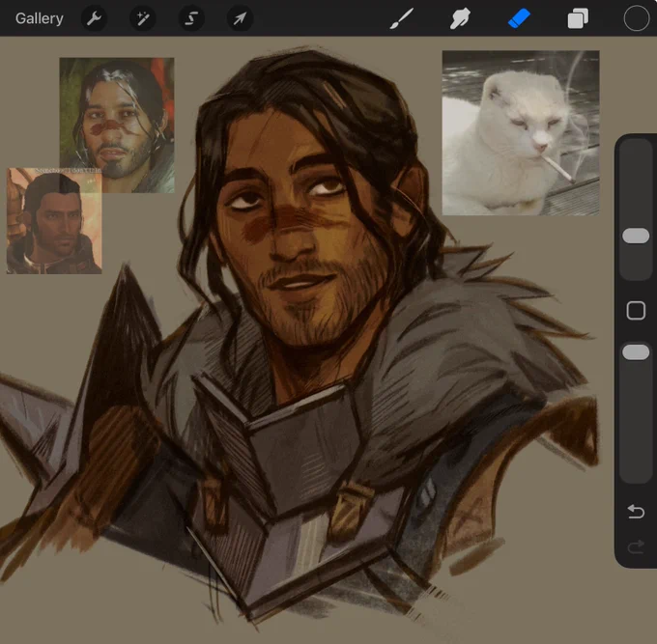Image resolution: width=657 pixels, height=644 pixels.
Task: Open the Gallery
Action: click(x=40, y=18)
